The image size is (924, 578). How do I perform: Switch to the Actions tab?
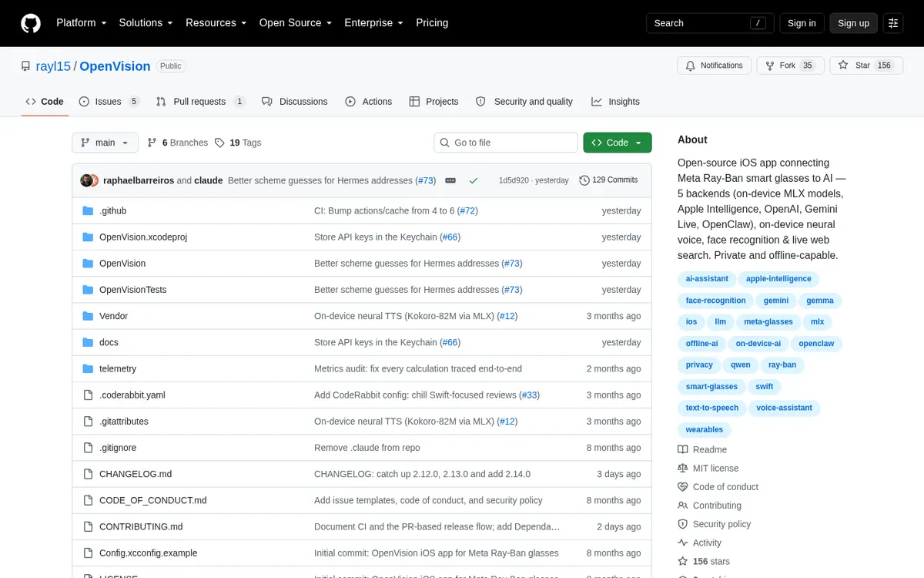point(369,102)
